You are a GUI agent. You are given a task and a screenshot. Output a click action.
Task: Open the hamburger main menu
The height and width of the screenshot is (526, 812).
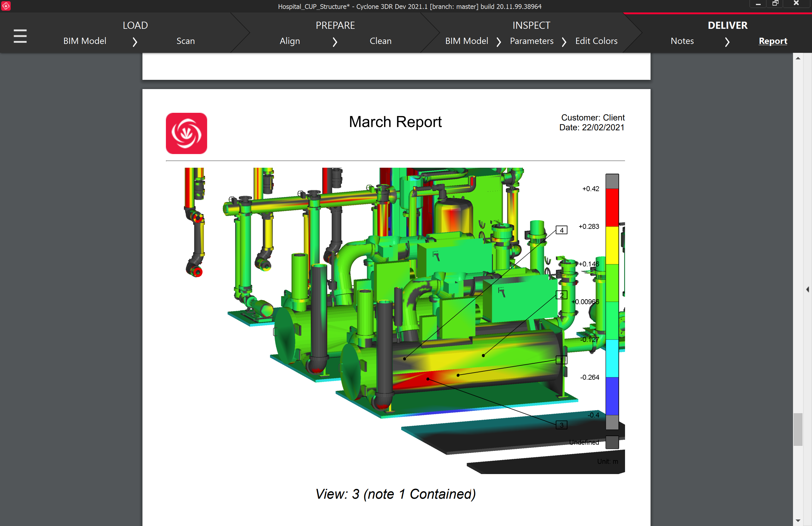point(20,36)
